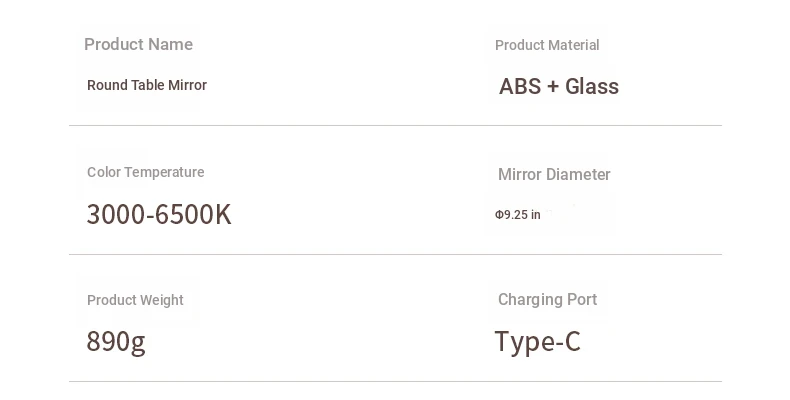The height and width of the screenshot is (400, 790).
Task: Click the divider line below 3000-6500K
Action: point(395,255)
